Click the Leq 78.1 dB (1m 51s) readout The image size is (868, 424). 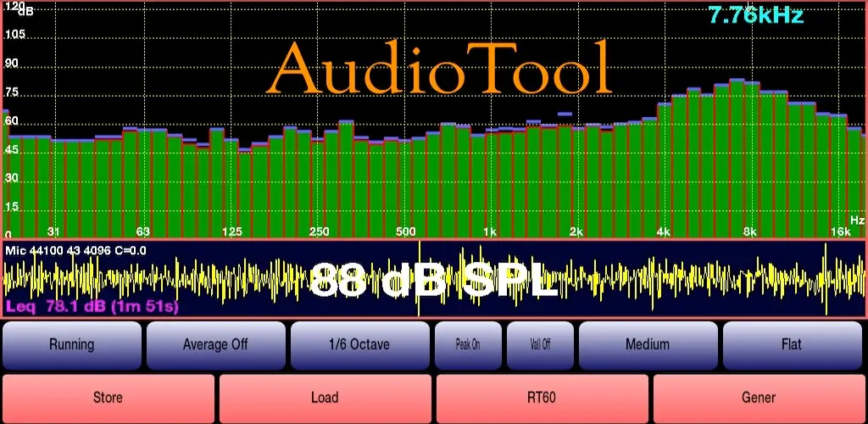point(92,307)
